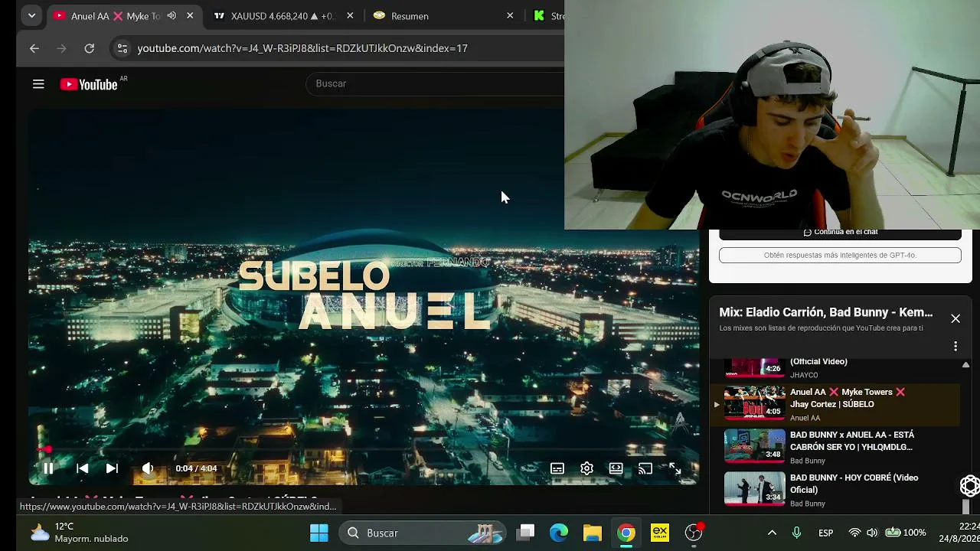The width and height of the screenshot is (980, 551).
Task: Skip to the next video in playlist
Action: [x=112, y=468]
